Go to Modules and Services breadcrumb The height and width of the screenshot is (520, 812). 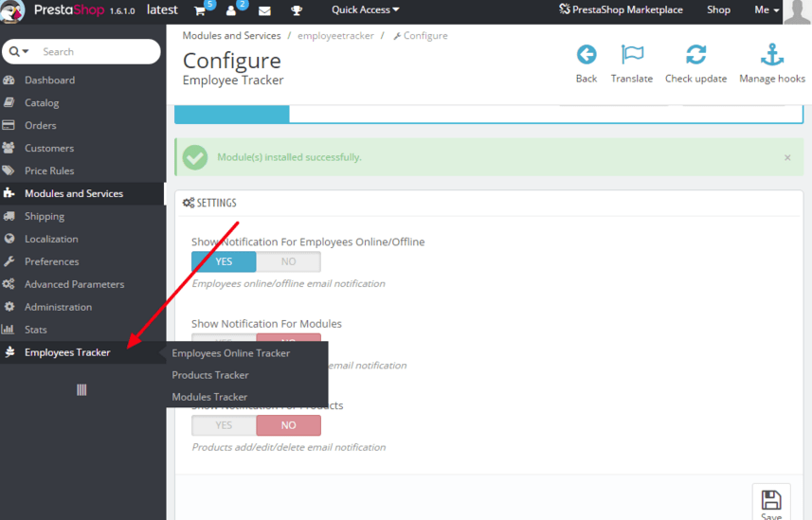pos(231,36)
